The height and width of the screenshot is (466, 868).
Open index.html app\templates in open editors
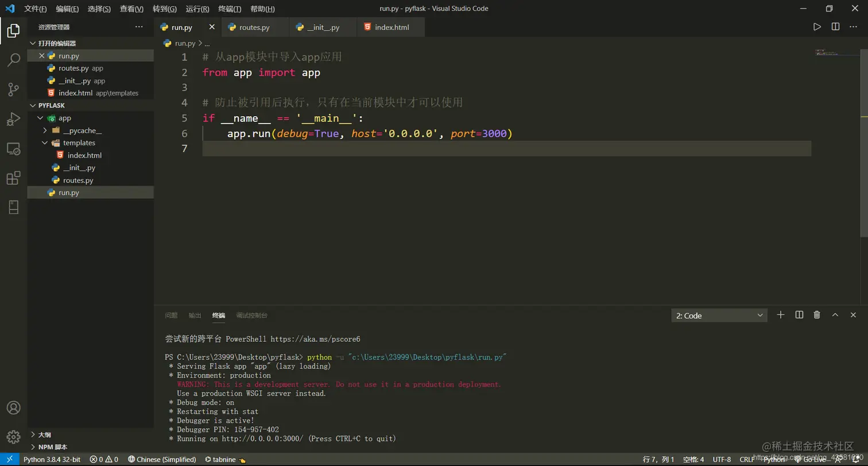pyautogui.click(x=91, y=93)
